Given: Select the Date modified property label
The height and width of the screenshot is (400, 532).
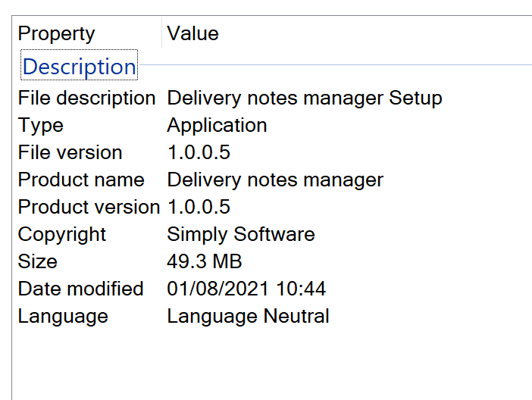Looking at the screenshot, I should coord(80,289).
